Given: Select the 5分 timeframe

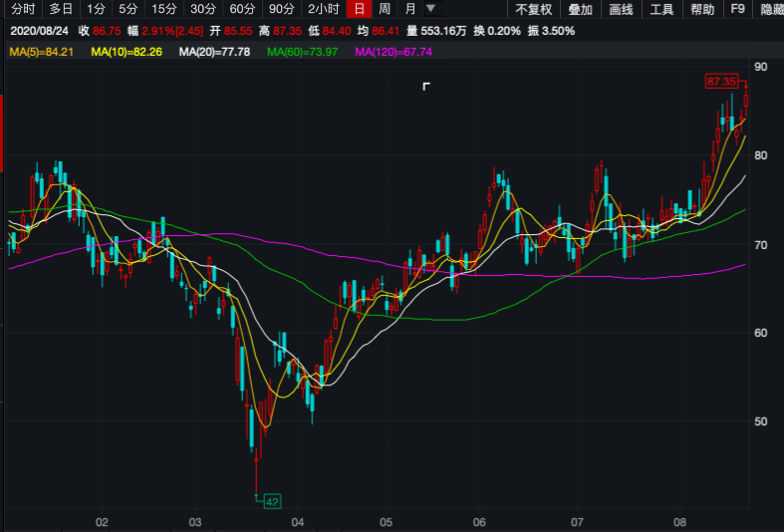Looking at the screenshot, I should [x=129, y=10].
